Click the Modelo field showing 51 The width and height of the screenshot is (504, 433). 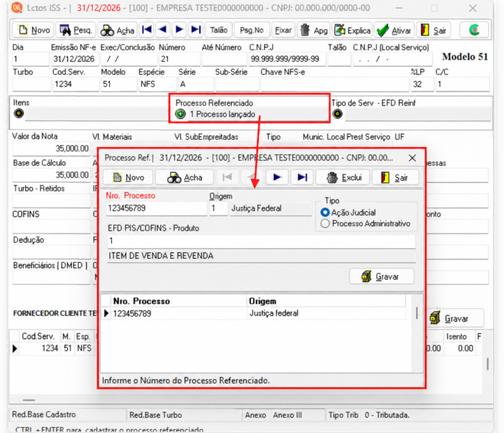tap(119, 84)
